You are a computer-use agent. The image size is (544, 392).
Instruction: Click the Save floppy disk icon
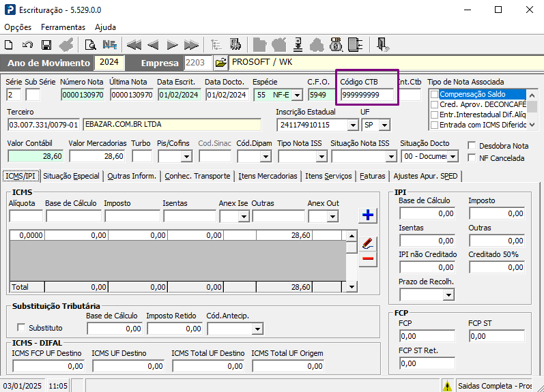click(46, 45)
